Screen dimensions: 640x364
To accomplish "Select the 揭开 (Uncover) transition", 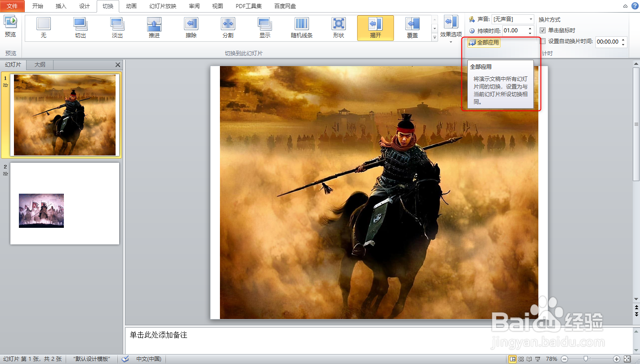I will (x=376, y=28).
